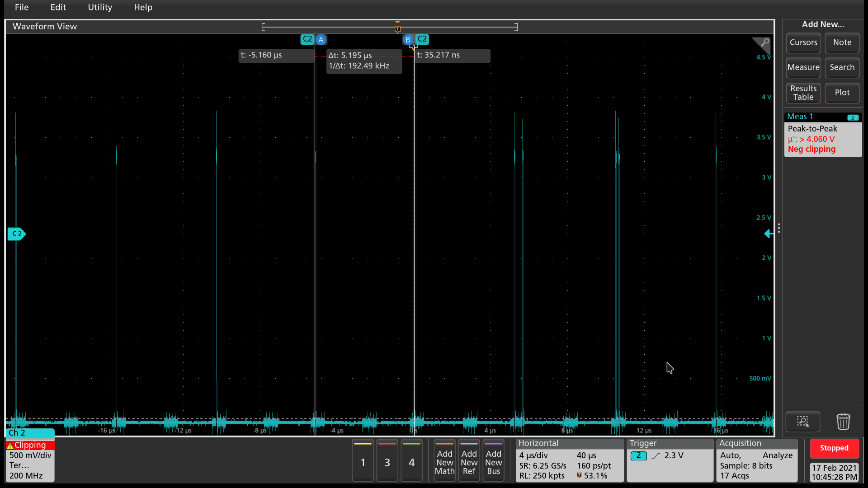Open the Help menu
This screenshot has width=868, height=488.
143,7
